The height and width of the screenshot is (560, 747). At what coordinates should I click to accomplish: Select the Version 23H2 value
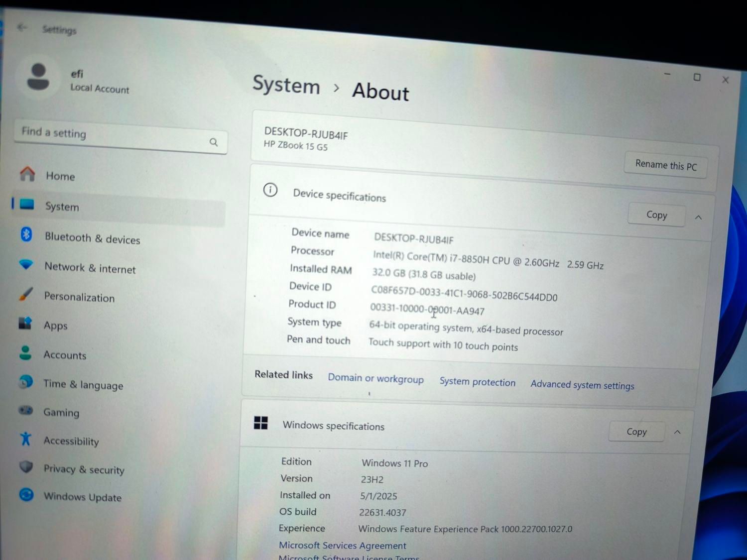pos(372,479)
